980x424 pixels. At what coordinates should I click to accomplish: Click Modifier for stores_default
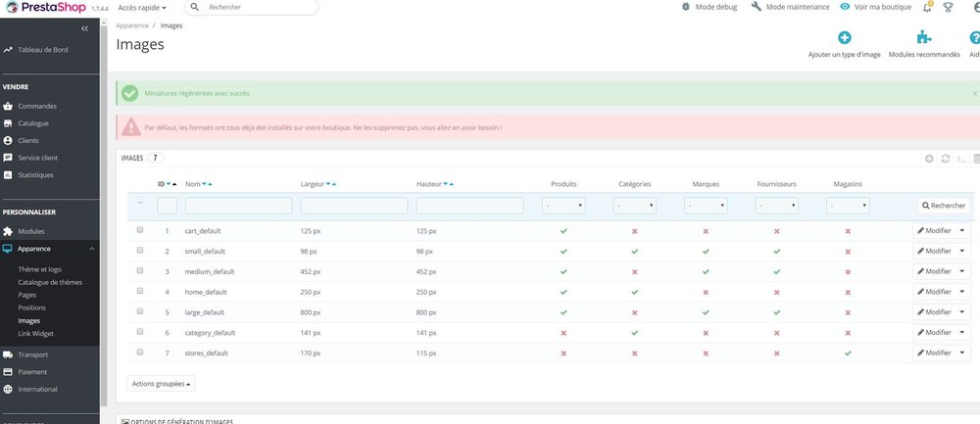point(934,353)
